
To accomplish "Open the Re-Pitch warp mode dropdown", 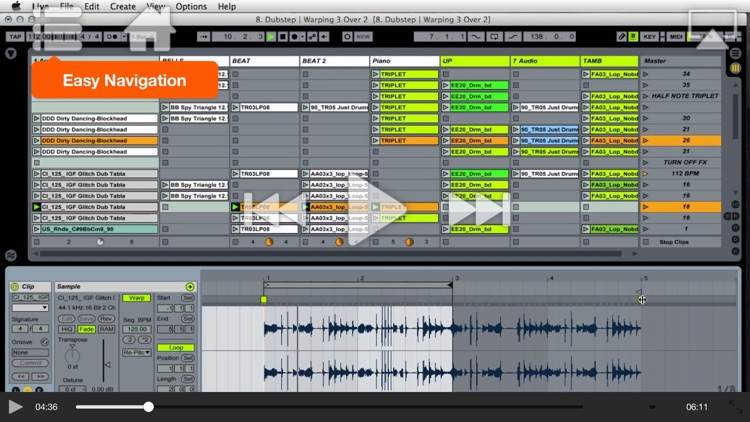I will tap(136, 352).
